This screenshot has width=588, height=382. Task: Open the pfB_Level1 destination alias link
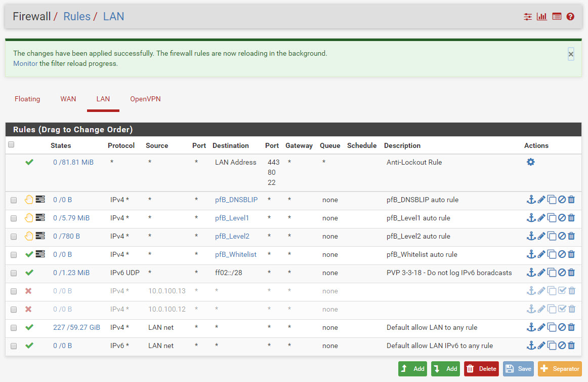232,218
